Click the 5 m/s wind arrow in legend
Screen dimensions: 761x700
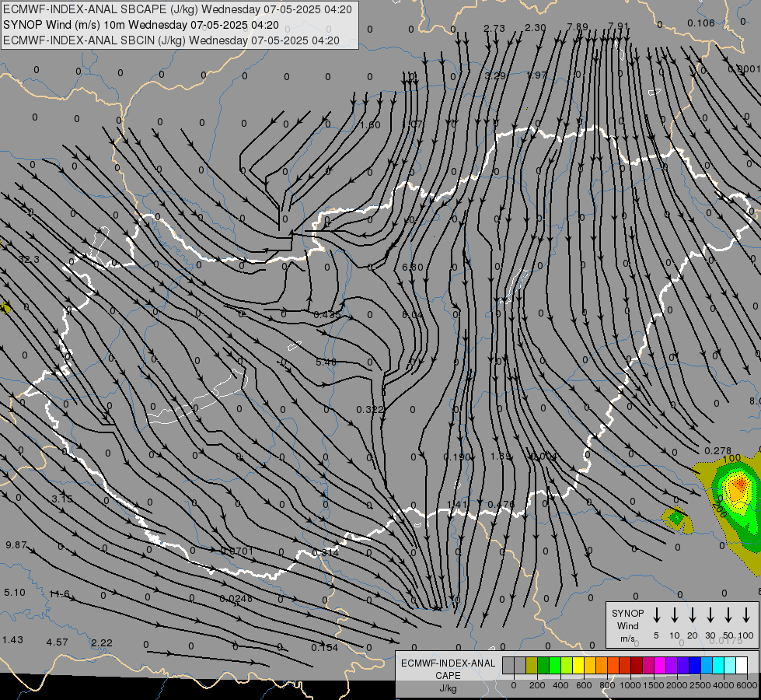click(x=656, y=615)
